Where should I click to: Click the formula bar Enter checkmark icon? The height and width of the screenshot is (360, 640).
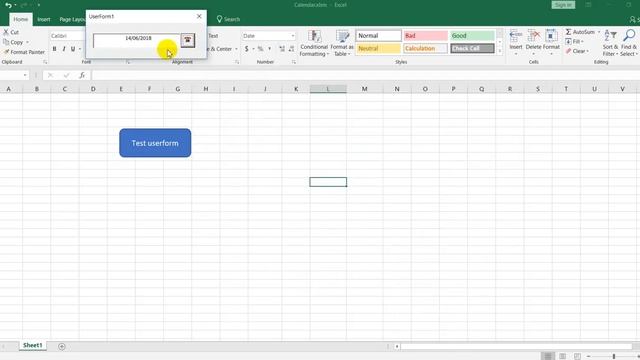pyautogui.click(x=66, y=76)
